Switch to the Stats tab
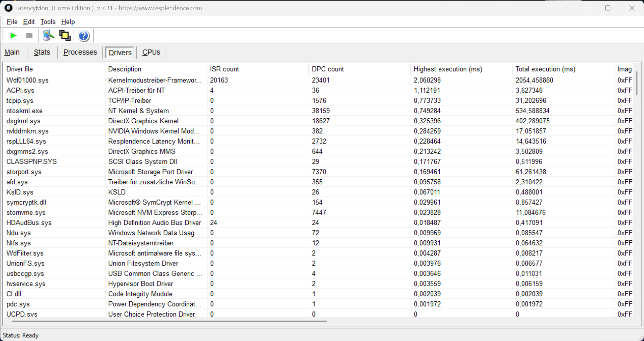Viewport: 644px width, 341px height. [42, 52]
